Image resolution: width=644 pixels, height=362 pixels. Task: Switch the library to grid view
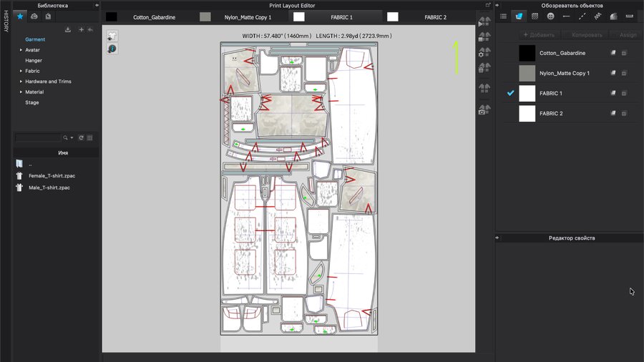coord(90,137)
